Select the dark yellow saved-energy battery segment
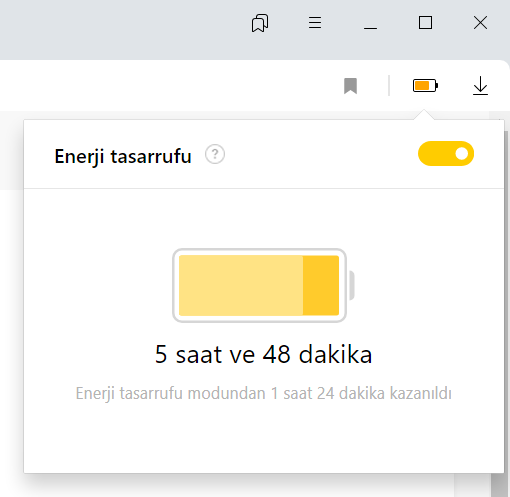 [321, 285]
